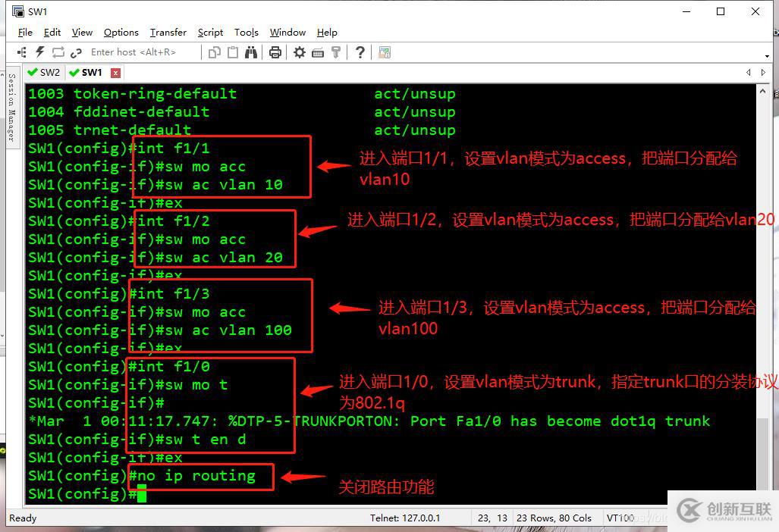Click the Paste clipboard icon
The width and height of the screenshot is (779, 532).
click(x=233, y=52)
